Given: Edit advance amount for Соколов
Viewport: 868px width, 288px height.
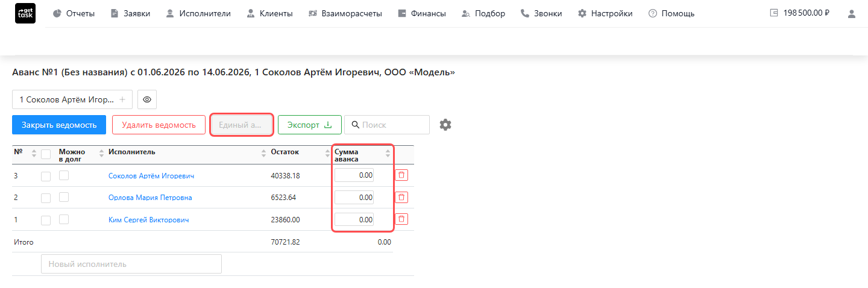Looking at the screenshot, I should coord(354,175).
